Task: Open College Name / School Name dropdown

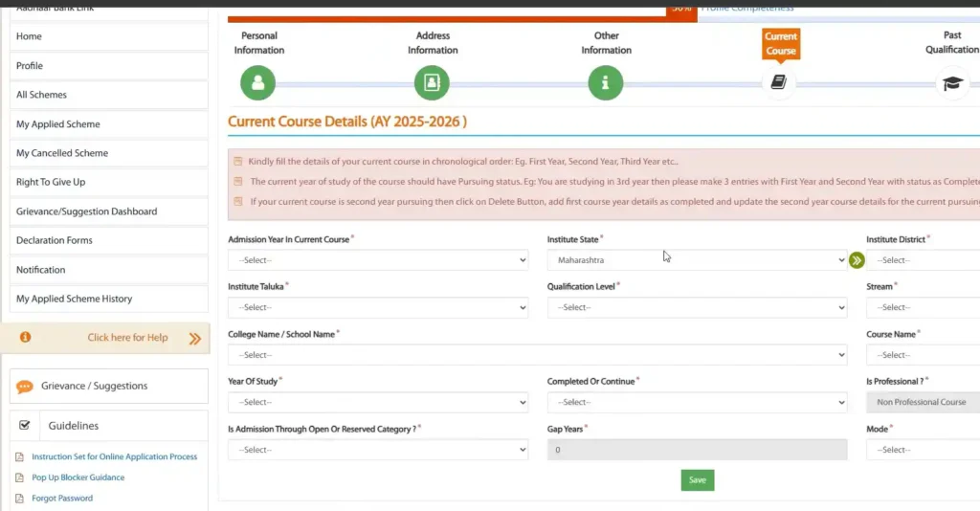Action: 537,355
